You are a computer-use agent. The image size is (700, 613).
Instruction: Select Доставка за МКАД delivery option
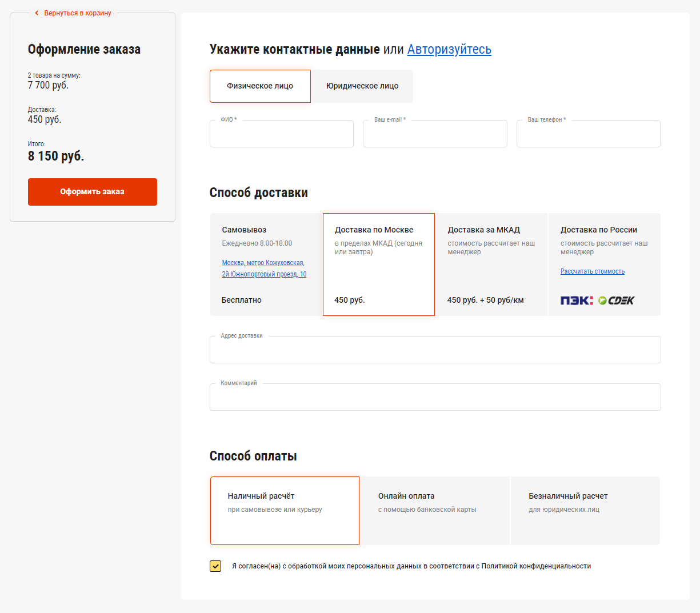tap(491, 265)
